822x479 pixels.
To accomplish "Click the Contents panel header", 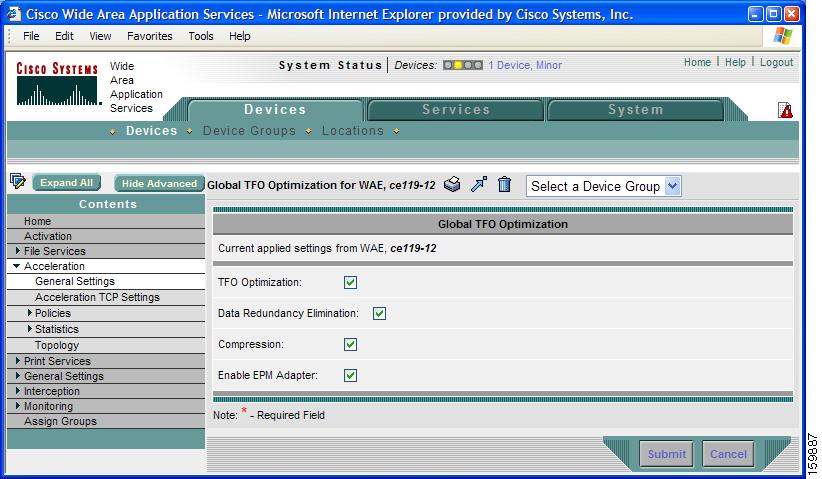I will [106, 204].
